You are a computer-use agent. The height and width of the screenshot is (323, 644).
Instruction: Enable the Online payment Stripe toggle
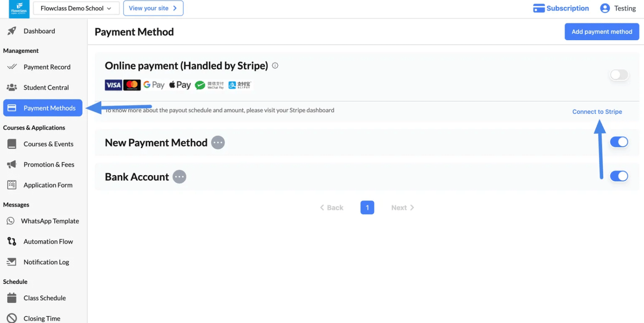coord(619,75)
